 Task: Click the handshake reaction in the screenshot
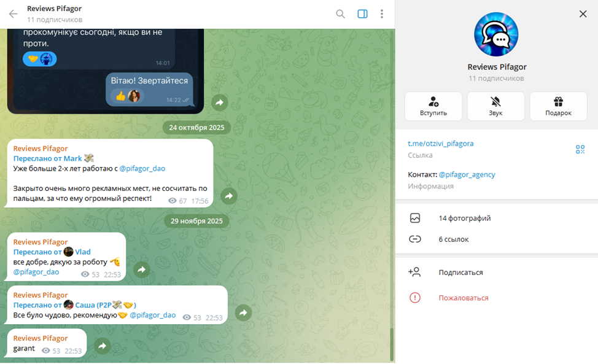tap(40, 59)
